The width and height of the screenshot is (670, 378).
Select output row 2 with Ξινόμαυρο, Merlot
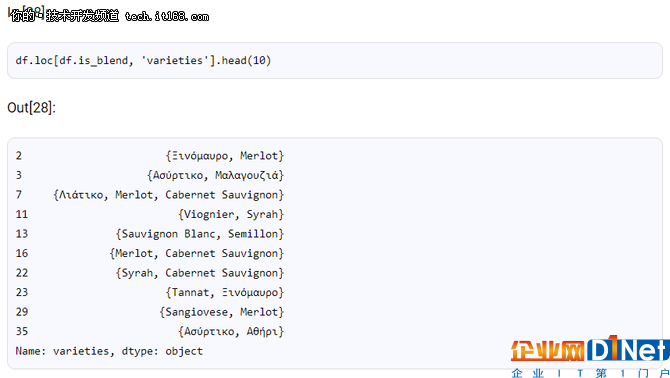coord(150,155)
